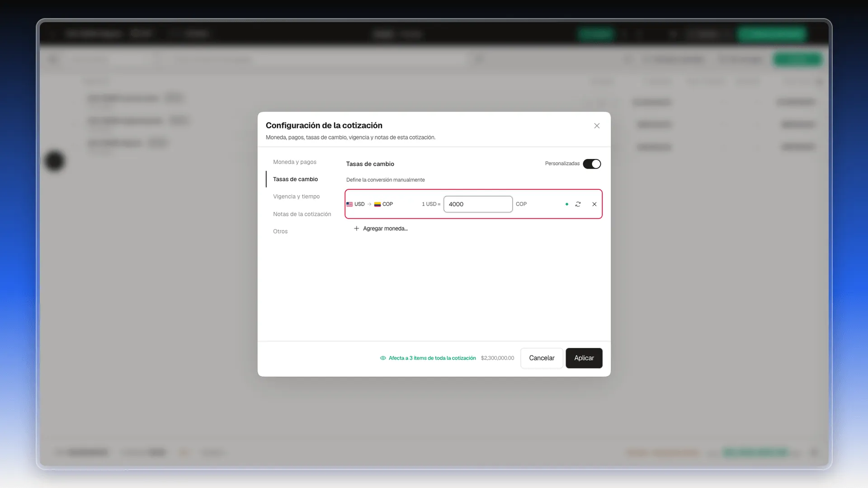Viewport: 868px width, 488px height.
Task: Select the Tasas de cambio section
Action: click(x=295, y=179)
